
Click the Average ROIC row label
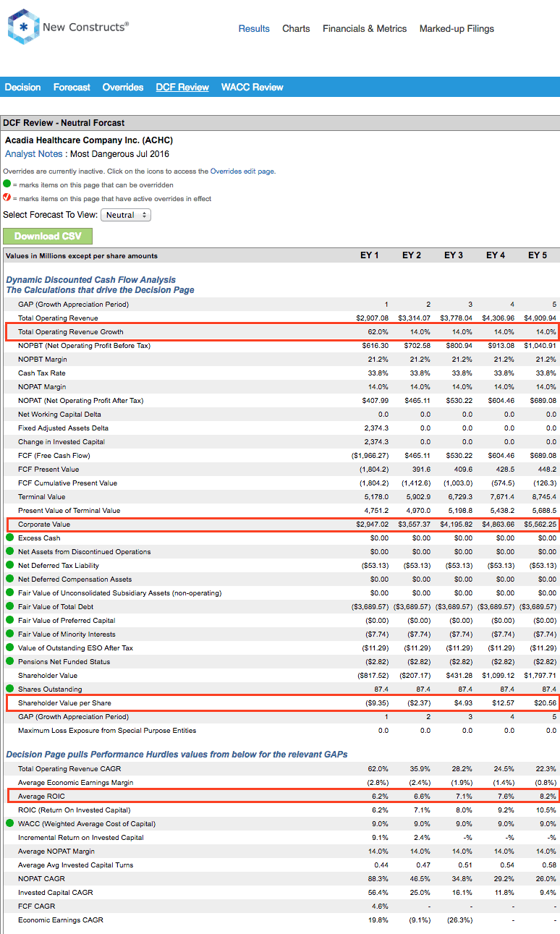41,796
